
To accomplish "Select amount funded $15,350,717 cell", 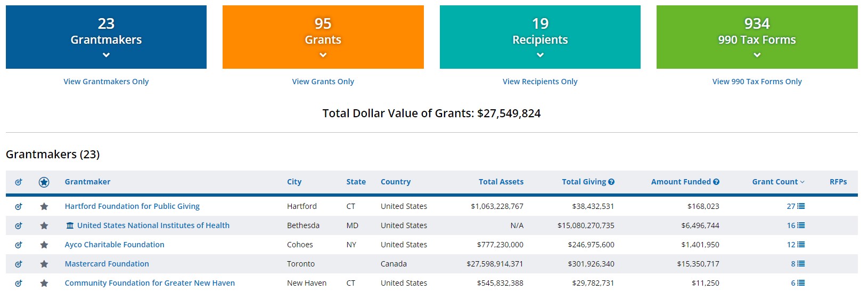I will pyautogui.click(x=698, y=264).
